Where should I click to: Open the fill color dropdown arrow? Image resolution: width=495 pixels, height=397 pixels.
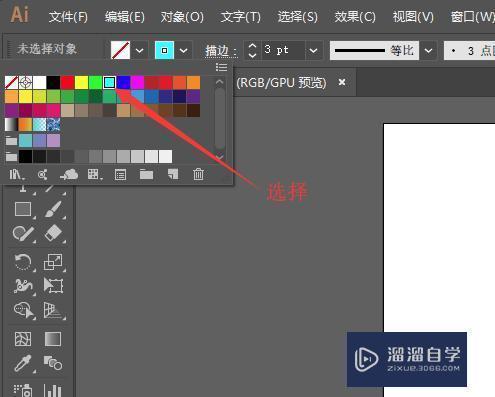click(x=140, y=51)
